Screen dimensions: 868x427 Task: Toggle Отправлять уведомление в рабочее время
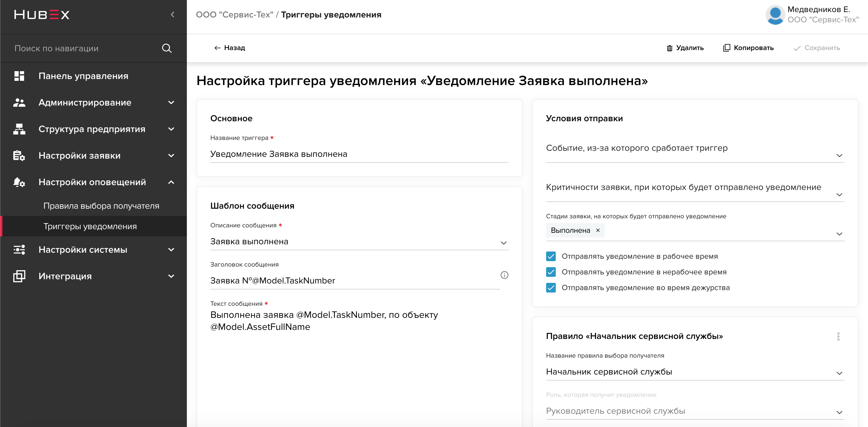click(551, 256)
